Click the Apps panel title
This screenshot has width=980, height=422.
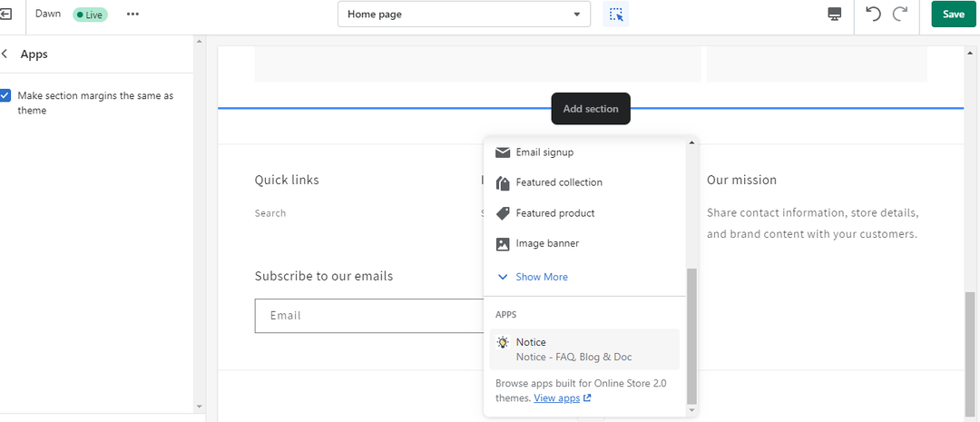[x=34, y=54]
